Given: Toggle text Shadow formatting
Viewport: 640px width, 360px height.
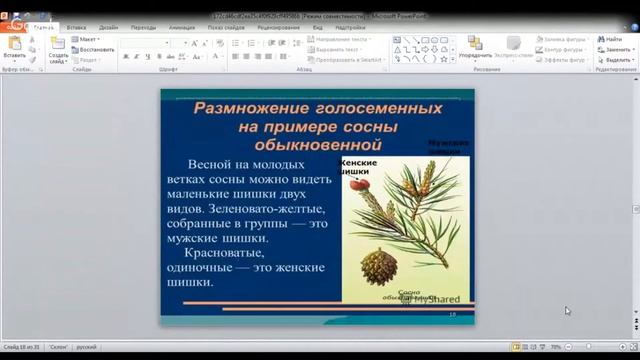Looking at the screenshot, I should (x=159, y=57).
